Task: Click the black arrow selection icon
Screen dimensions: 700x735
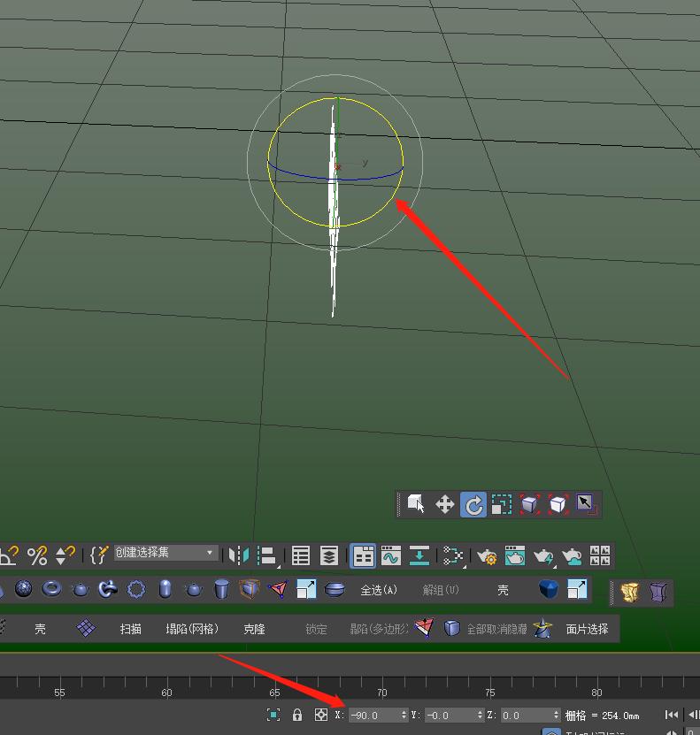Action: (x=586, y=504)
